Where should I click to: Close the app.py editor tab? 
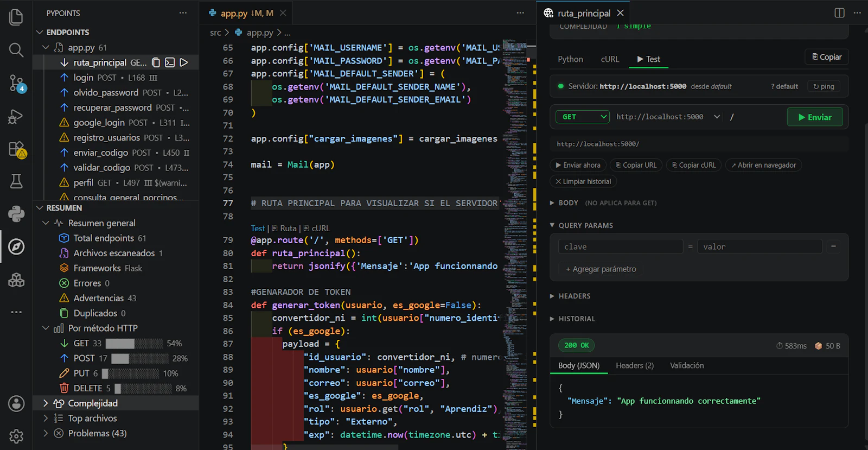tap(283, 13)
